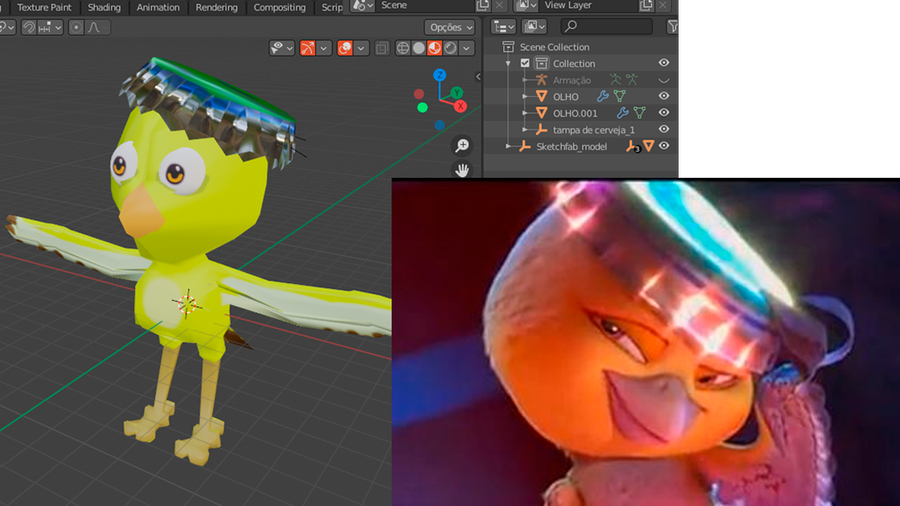Viewport: 900px width, 506px height.
Task: Click the red X axis on navigation gizmo
Action: point(460,106)
